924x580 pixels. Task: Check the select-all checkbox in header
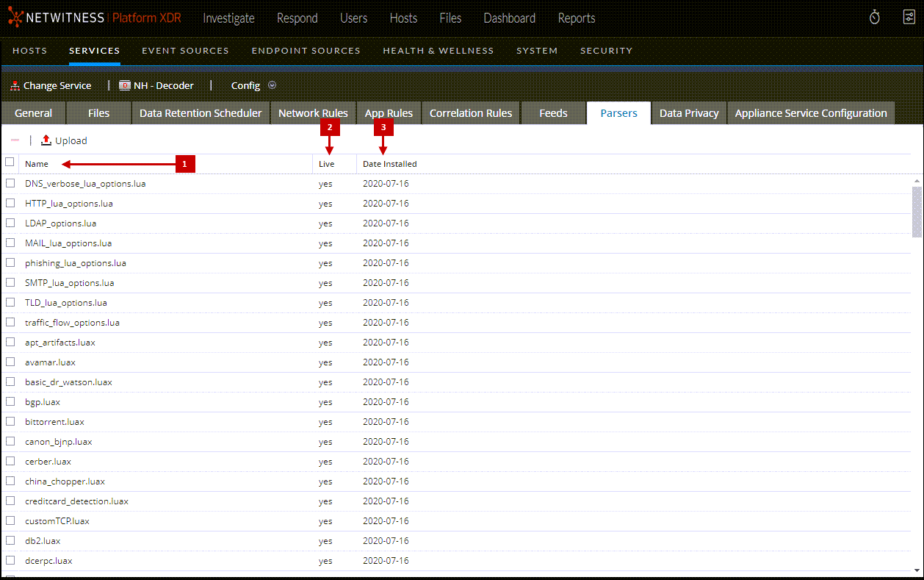(x=10, y=162)
